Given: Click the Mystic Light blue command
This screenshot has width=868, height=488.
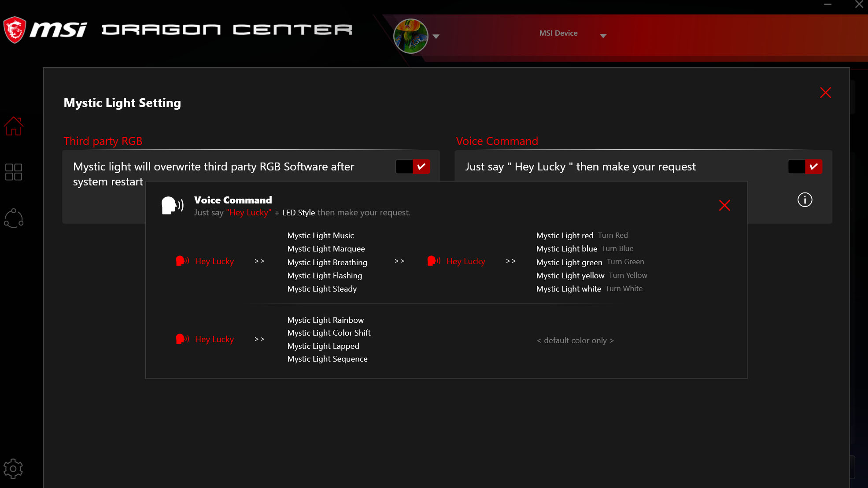Looking at the screenshot, I should point(566,249).
